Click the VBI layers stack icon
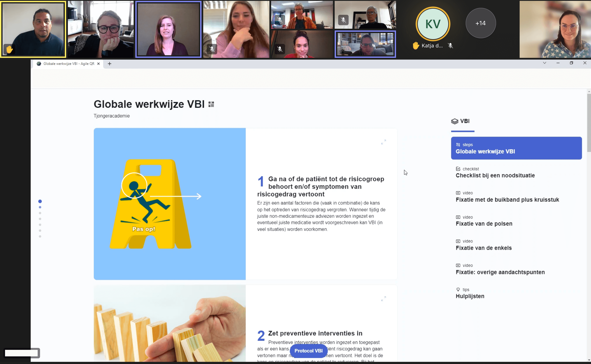Screen dimensions: 591x364 pyautogui.click(x=454, y=121)
